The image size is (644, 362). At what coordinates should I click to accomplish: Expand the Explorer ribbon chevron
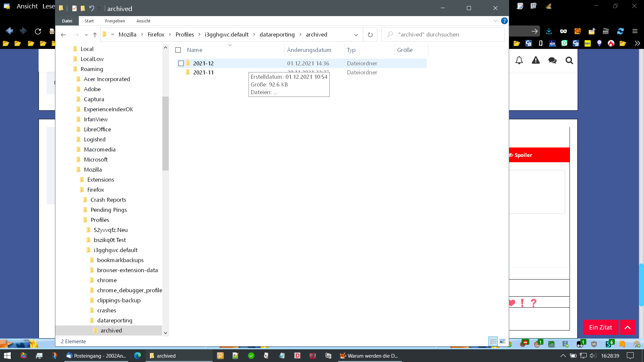[x=495, y=21]
